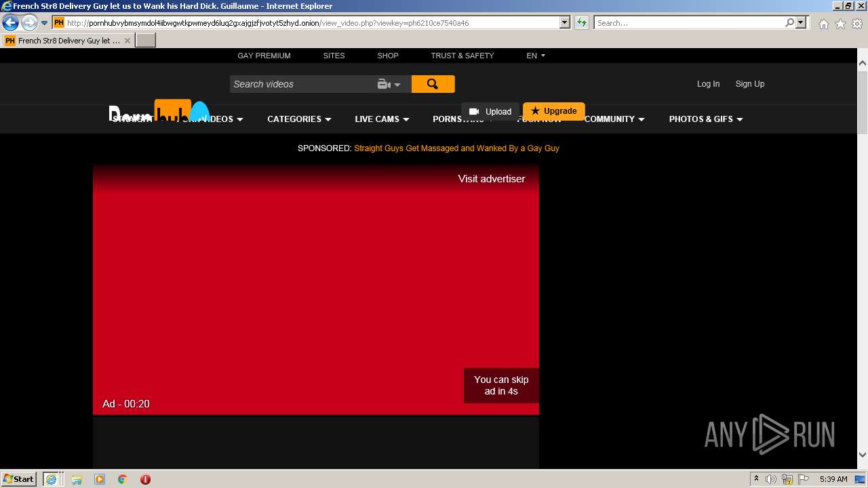
Task: Open the Favorites star icon
Action: [840, 24]
